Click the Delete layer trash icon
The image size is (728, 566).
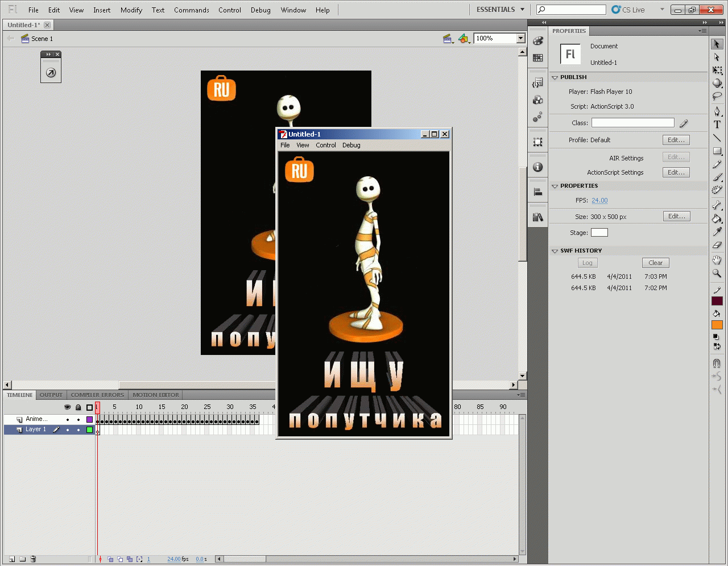[x=33, y=559]
